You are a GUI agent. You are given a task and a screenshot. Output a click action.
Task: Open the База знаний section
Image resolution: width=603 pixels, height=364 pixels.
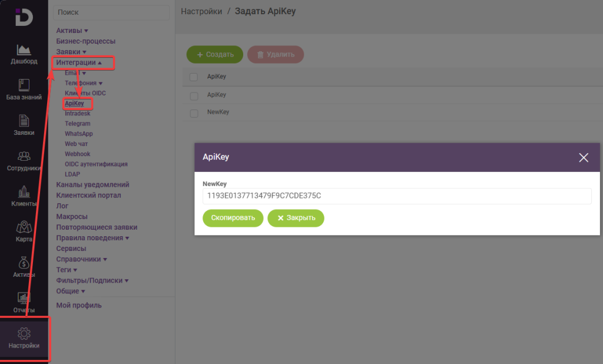(24, 90)
